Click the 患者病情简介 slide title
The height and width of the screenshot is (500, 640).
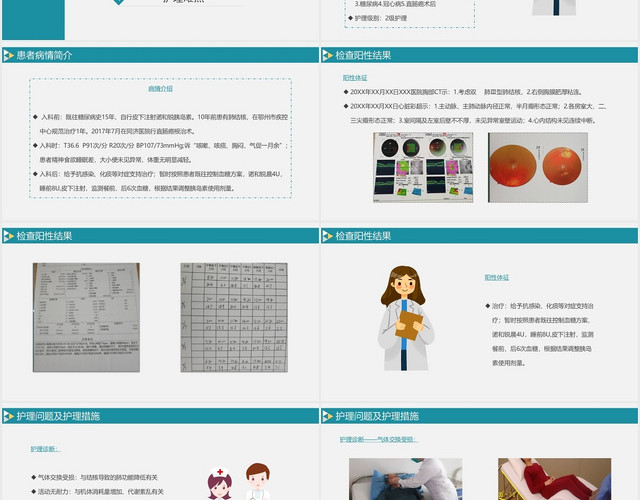coord(44,56)
